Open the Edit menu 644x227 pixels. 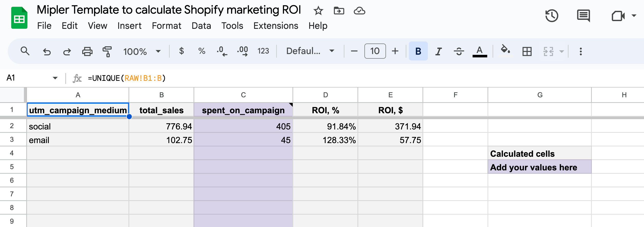[69, 26]
